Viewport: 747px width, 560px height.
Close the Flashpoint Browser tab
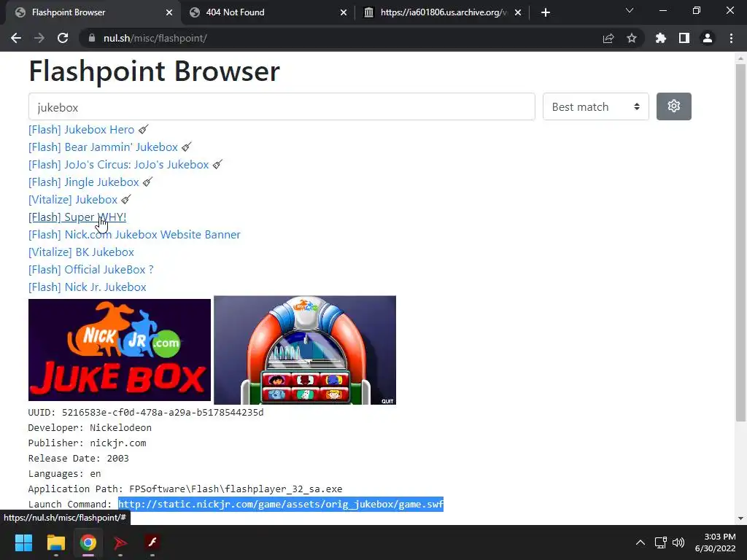(x=169, y=12)
